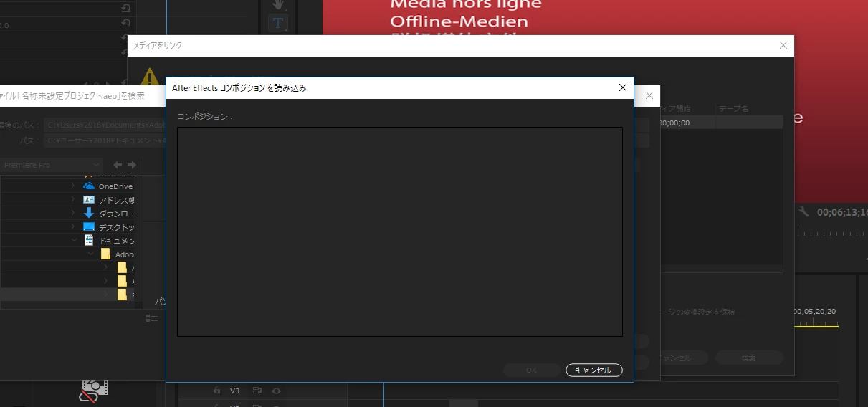Viewport: 868px width, 407px height.
Task: Expand the アドレス帳 tree node
Action: click(73, 199)
